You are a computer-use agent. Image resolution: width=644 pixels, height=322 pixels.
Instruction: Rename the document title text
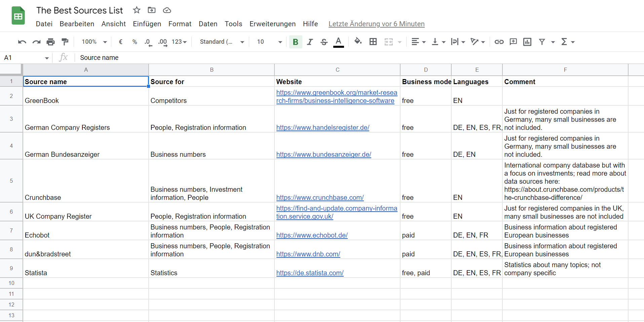(x=80, y=10)
